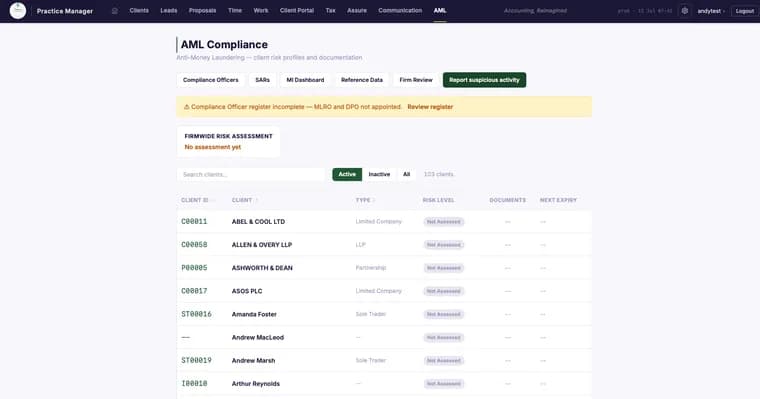The image size is (760, 399).
Task: Select Andrew Marsh client name
Action: click(x=253, y=360)
